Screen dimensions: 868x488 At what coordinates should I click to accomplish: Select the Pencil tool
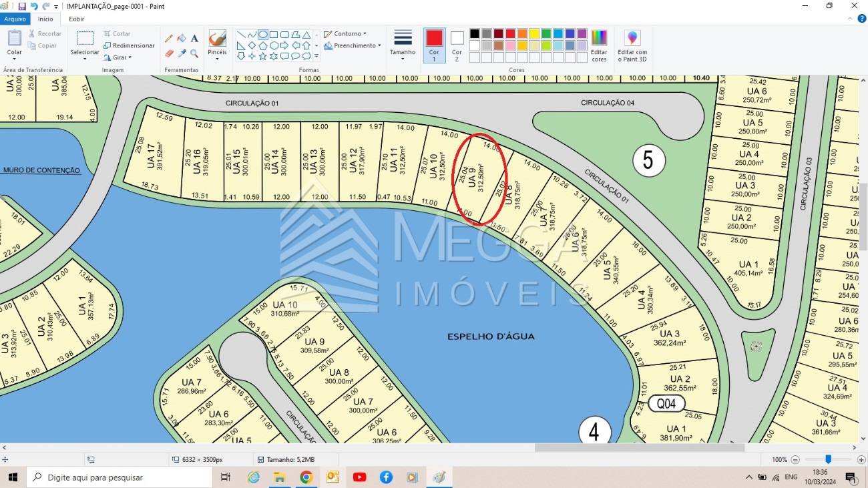click(x=169, y=38)
